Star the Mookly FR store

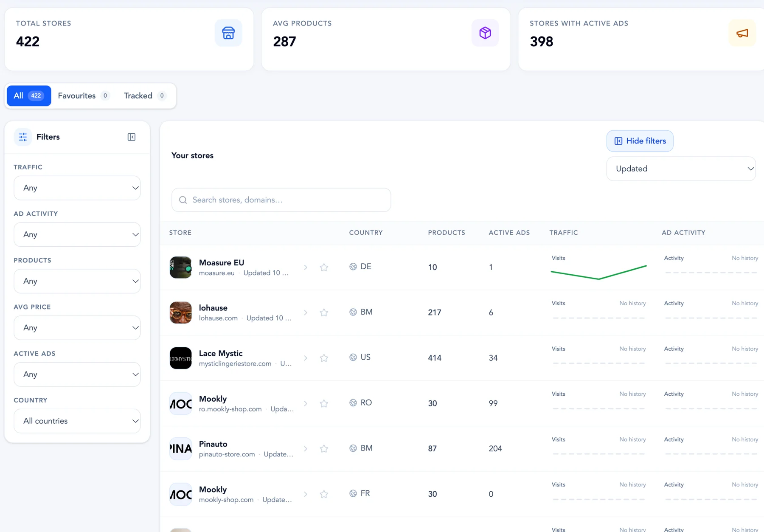click(x=324, y=494)
